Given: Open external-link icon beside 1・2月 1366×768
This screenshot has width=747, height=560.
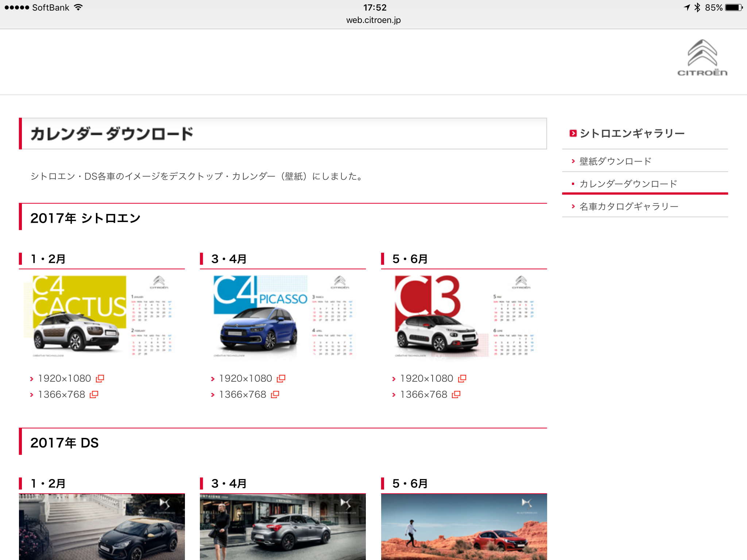Looking at the screenshot, I should tap(94, 394).
